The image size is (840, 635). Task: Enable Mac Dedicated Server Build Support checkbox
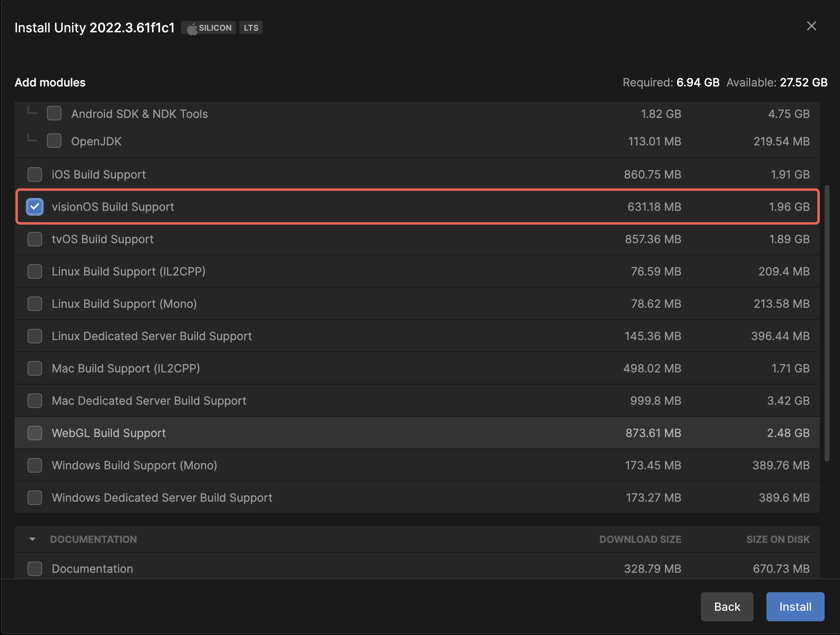coord(35,401)
